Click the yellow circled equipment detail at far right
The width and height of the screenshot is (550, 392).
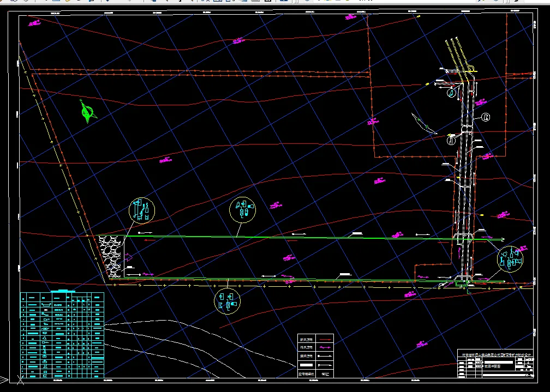pos(510,259)
